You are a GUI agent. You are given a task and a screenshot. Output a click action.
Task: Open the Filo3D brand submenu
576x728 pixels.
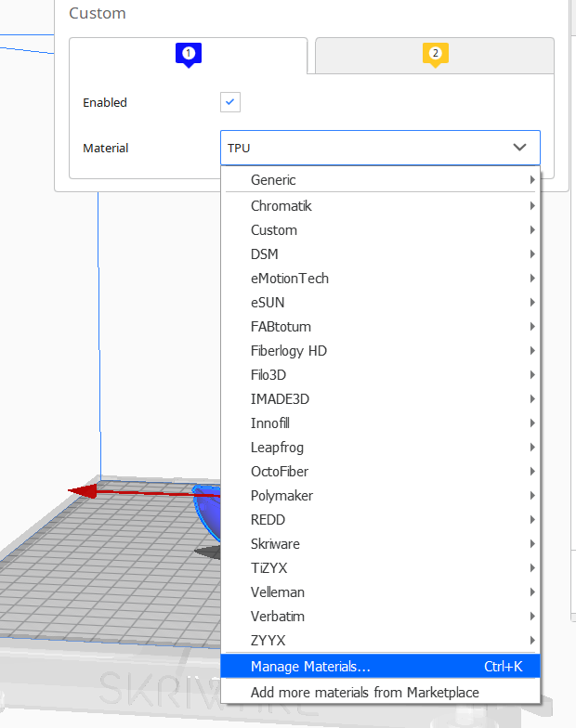pyautogui.click(x=380, y=375)
